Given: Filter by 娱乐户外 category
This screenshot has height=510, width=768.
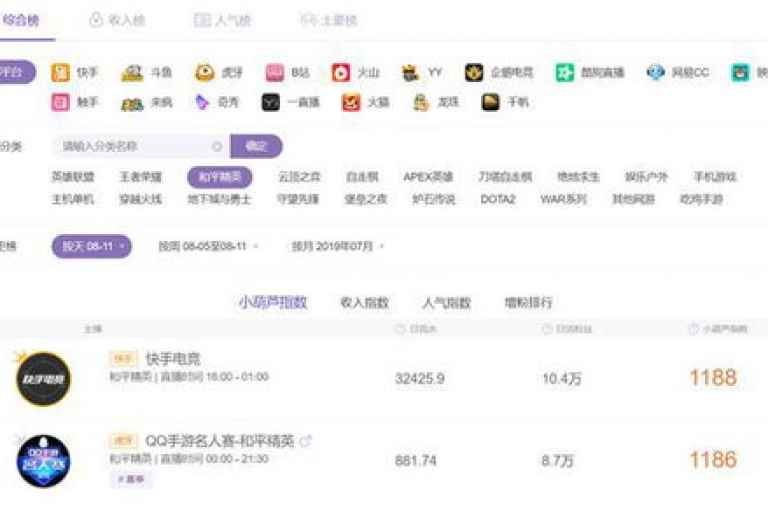Looking at the screenshot, I should [646, 177].
